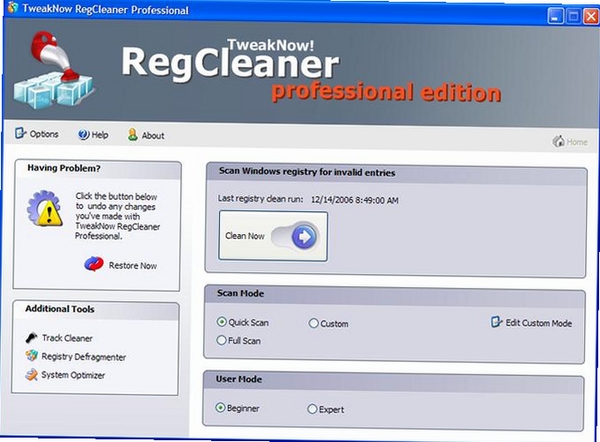Open the Help menu
The height and width of the screenshot is (442, 600).
93,135
